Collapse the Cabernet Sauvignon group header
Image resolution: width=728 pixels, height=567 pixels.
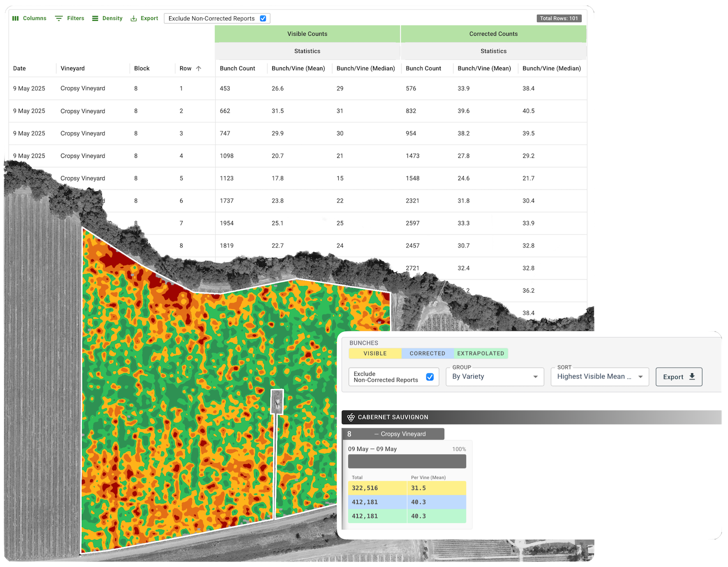click(x=530, y=417)
